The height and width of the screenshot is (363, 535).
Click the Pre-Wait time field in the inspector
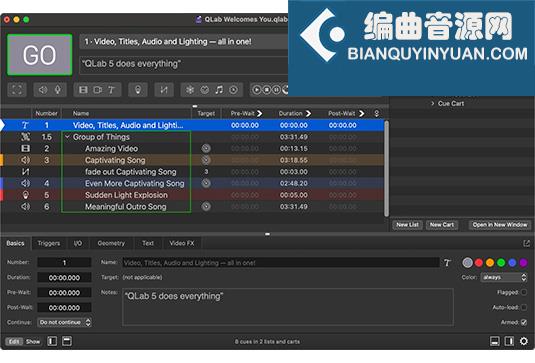click(64, 292)
